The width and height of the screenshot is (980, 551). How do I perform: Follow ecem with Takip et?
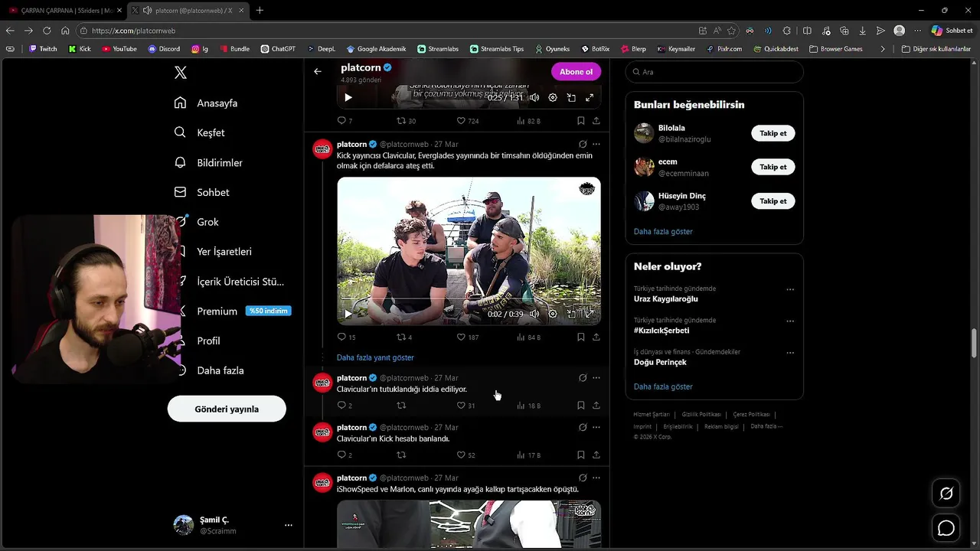(773, 167)
